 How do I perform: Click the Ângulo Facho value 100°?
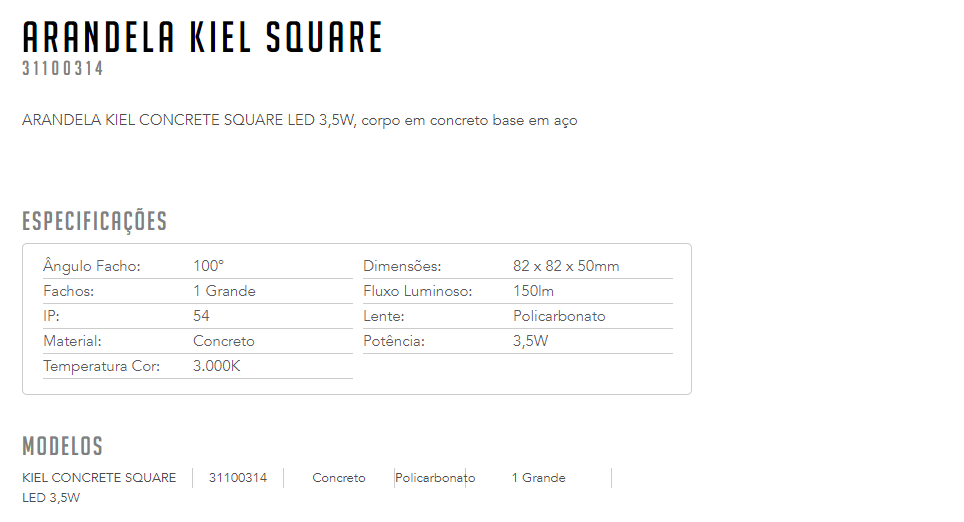208,266
